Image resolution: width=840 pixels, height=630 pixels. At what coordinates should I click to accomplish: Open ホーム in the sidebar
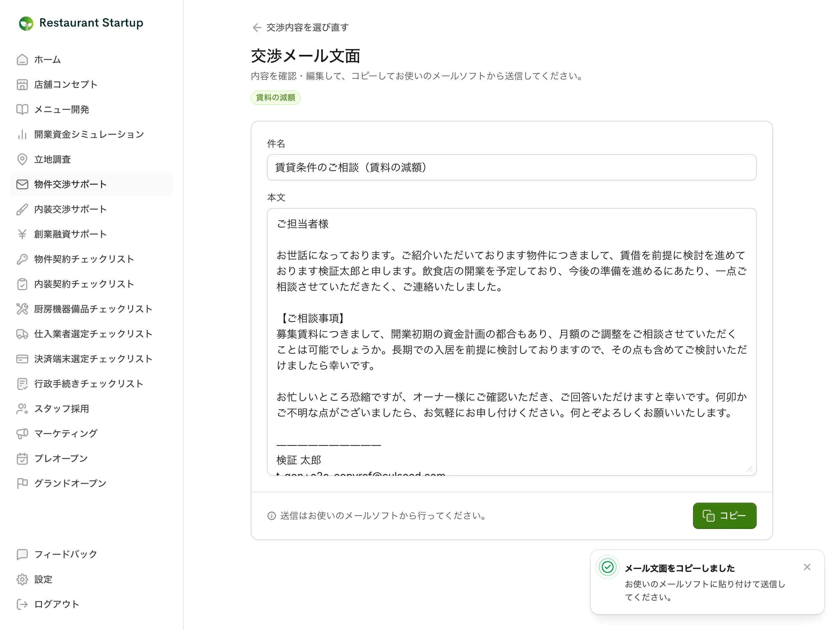tap(92, 60)
